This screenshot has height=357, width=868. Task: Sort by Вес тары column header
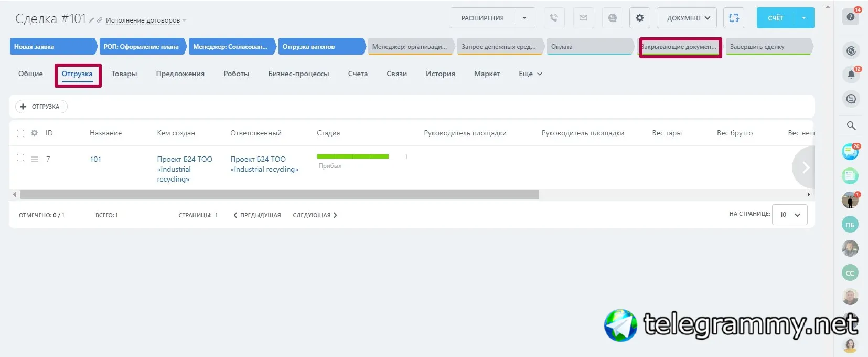[667, 133]
